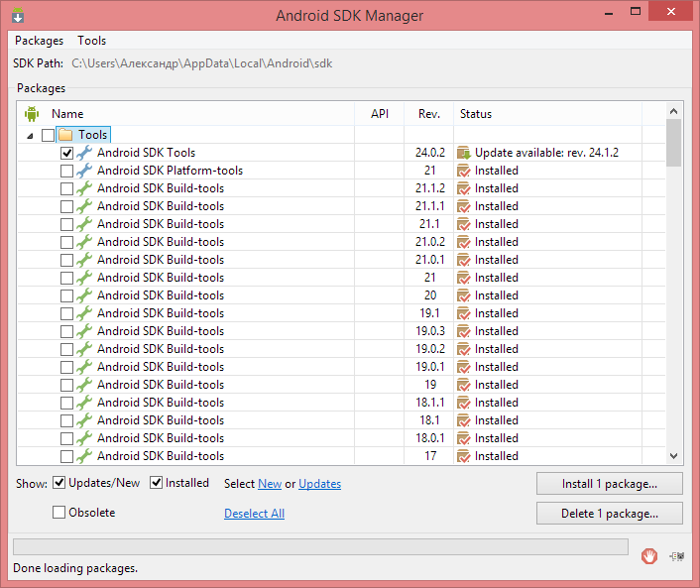
Task: Open the Tools menu
Action: [x=91, y=41]
